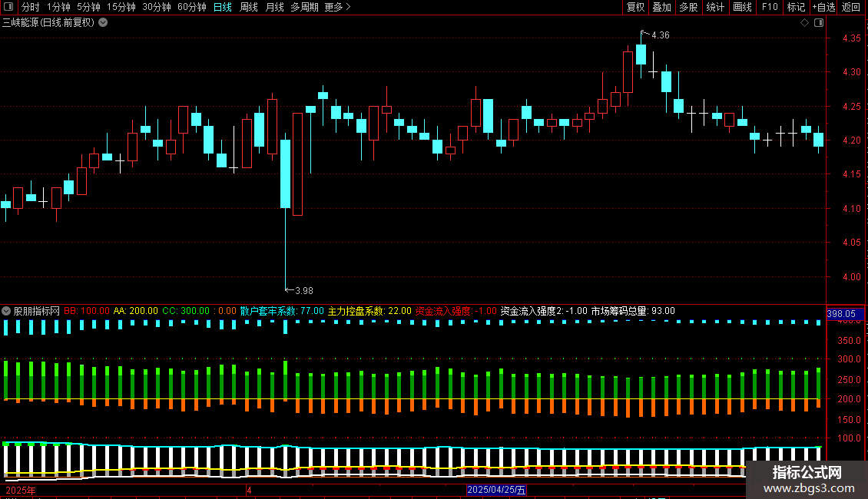This screenshot has height=499, width=868.
Task: Open 多股 multi-stock view
Action: [688, 7]
